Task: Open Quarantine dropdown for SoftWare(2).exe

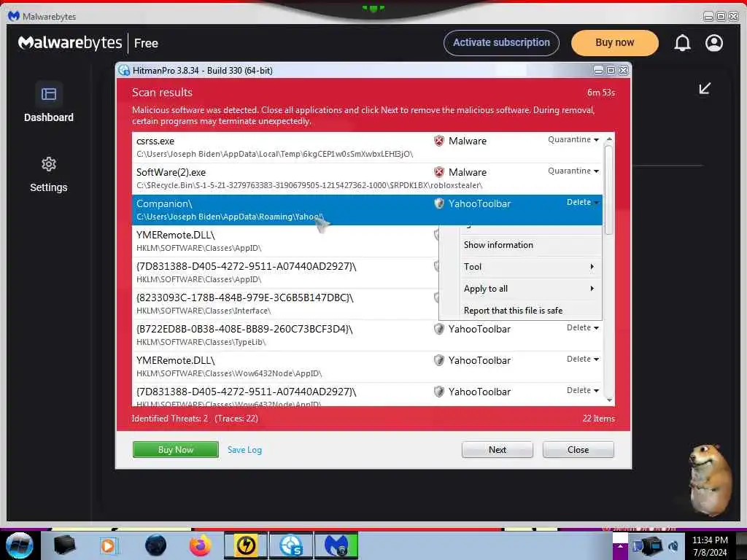Action: (x=573, y=171)
